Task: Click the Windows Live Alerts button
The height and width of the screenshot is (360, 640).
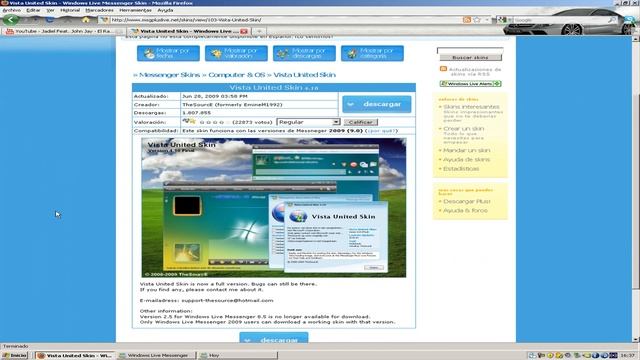Action: pyautogui.click(x=470, y=84)
